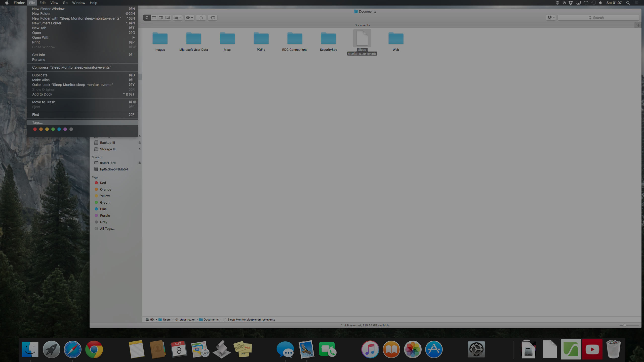
Task: Open All Tags... in sidebar
Action: coord(107,229)
